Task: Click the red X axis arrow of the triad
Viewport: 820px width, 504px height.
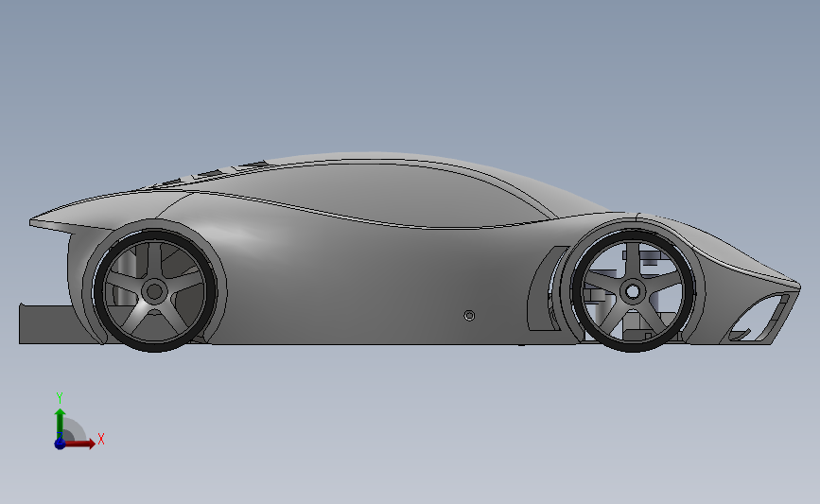Action: click(x=79, y=443)
